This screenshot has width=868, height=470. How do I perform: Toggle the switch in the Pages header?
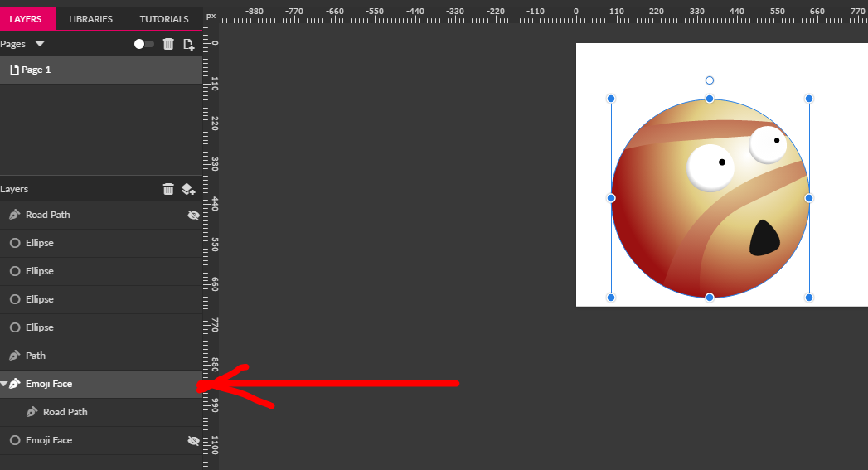144,44
